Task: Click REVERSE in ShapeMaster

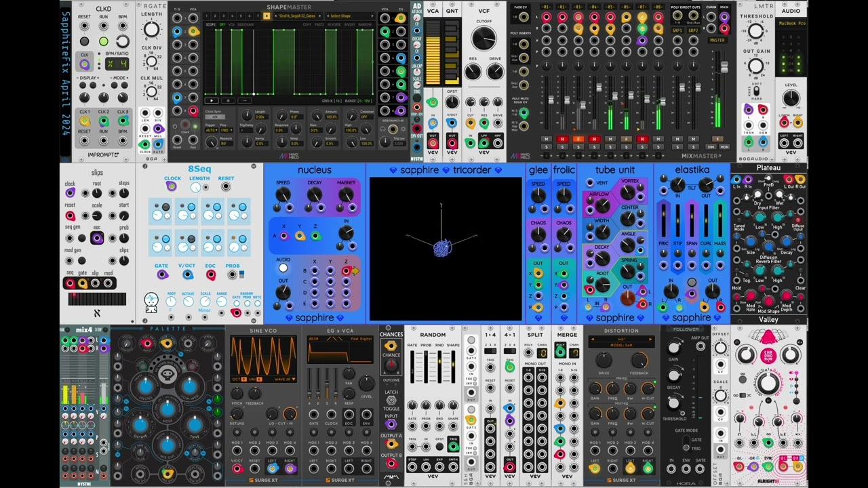Action: pyautogui.click(x=334, y=24)
